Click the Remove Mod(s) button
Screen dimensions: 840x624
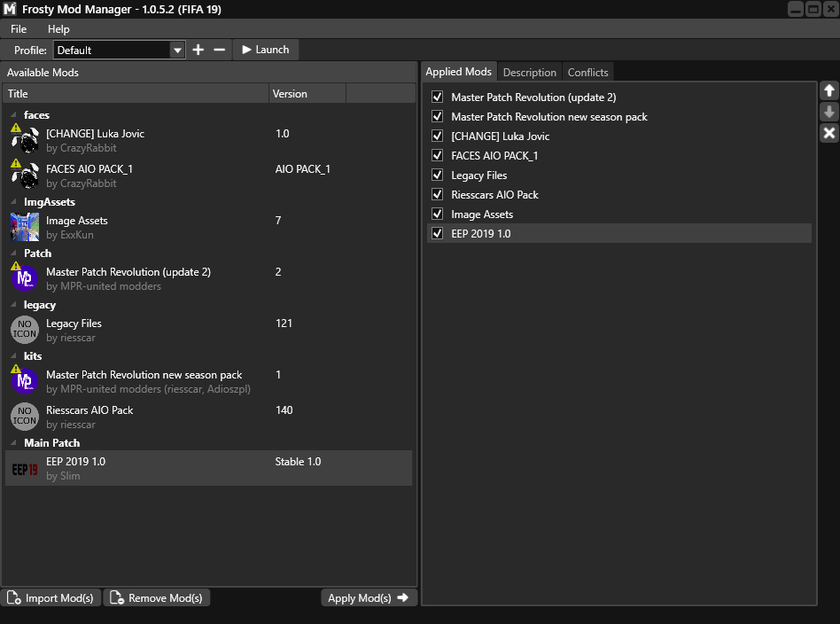(x=157, y=597)
